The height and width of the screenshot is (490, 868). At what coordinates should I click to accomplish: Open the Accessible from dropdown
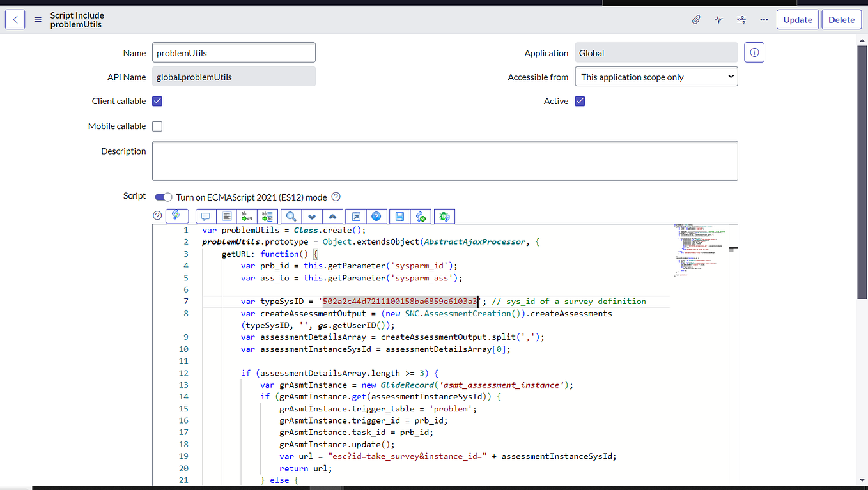[x=656, y=76]
